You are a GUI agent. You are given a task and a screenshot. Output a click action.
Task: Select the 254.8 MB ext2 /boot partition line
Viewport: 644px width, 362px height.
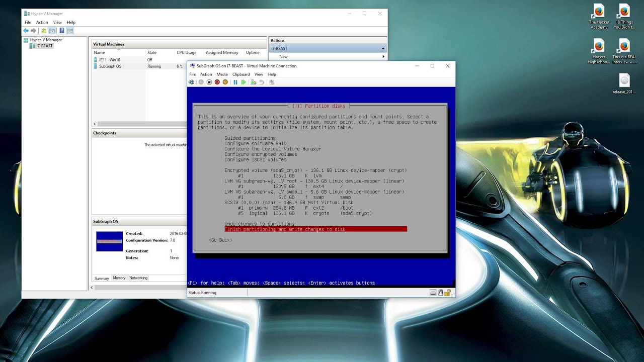[x=297, y=208]
